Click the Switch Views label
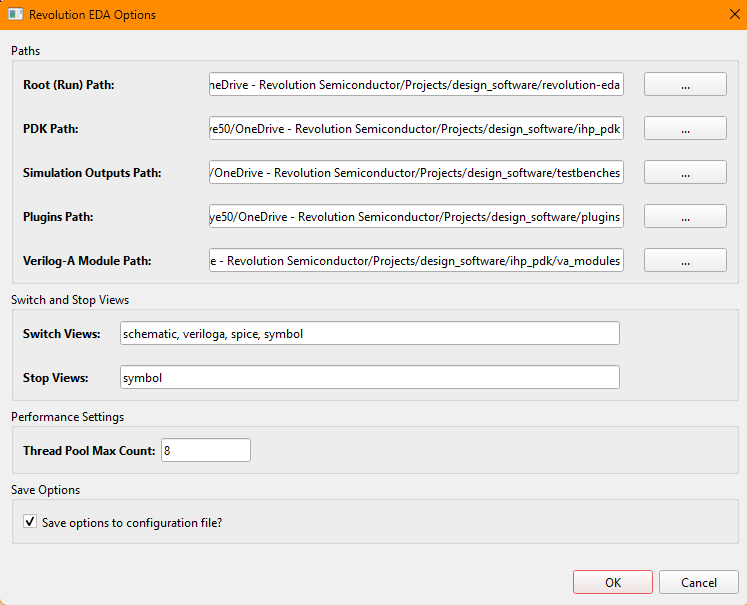This screenshot has width=747, height=605. 61,333
